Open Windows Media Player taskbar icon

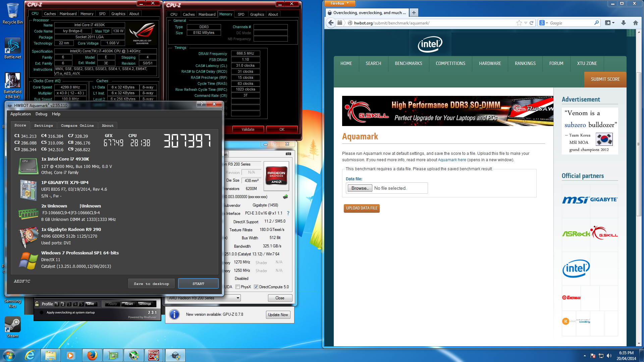(x=70, y=355)
